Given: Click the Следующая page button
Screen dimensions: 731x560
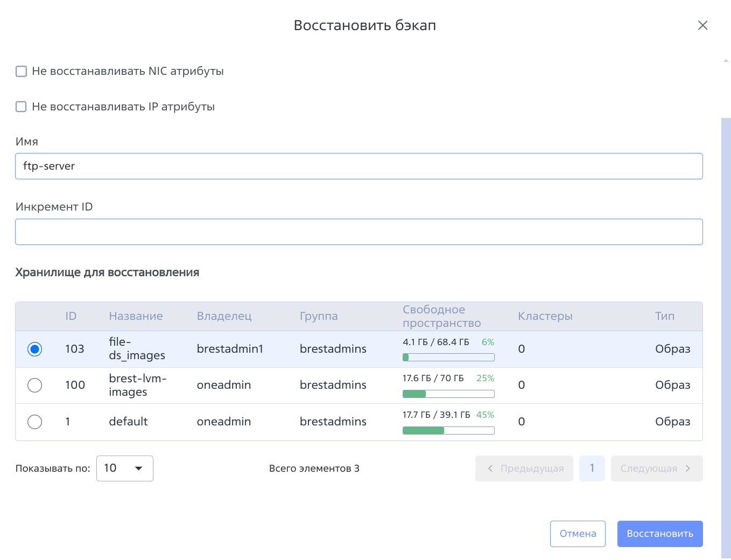Looking at the screenshot, I should 656,468.
